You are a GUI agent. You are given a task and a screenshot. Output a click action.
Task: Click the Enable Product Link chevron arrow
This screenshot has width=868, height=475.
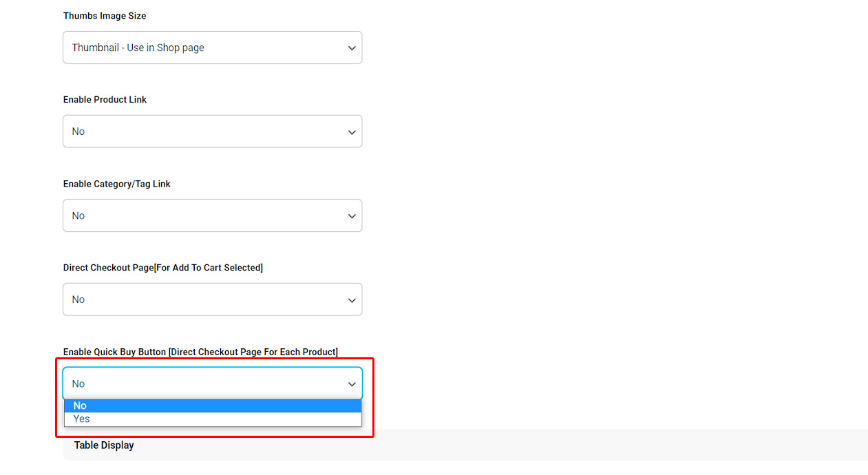[x=352, y=132]
